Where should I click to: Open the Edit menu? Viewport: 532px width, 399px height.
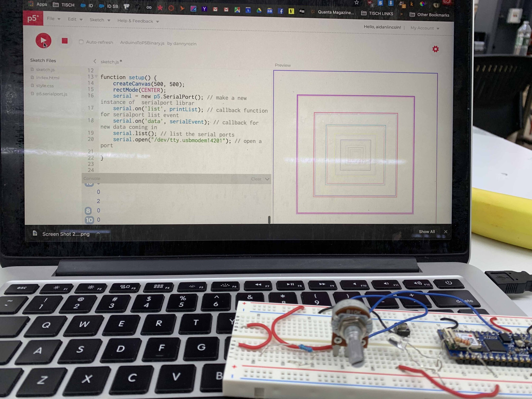[75, 19]
